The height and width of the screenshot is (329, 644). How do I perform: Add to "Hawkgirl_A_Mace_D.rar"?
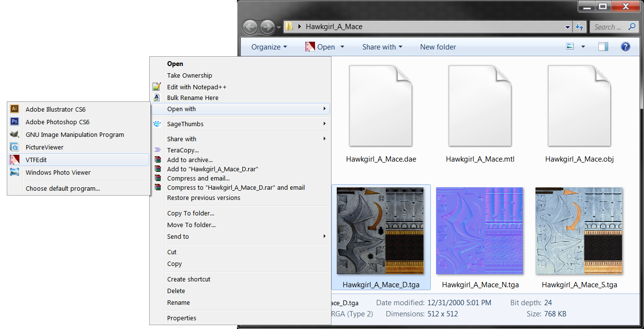coord(240,169)
